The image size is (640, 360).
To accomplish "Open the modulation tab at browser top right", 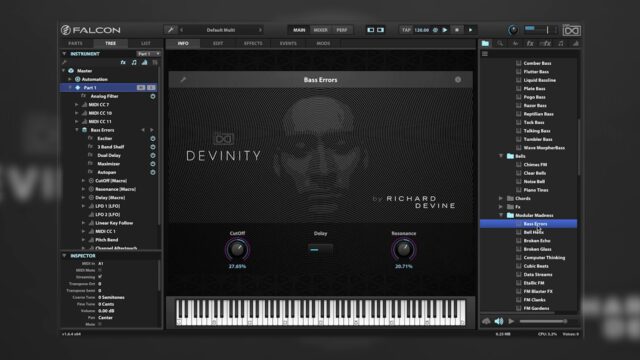I will pos(576,43).
